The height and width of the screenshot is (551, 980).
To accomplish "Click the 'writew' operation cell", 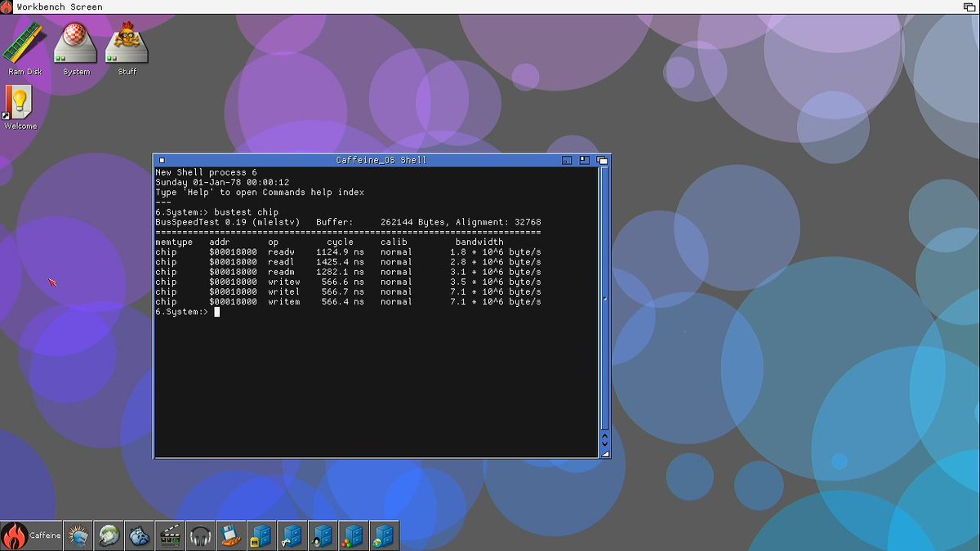I will click(x=284, y=282).
